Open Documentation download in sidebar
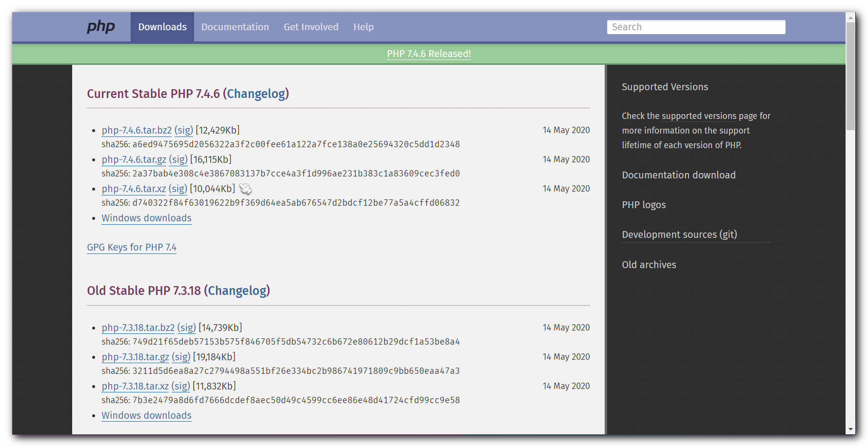This screenshot has height=447, width=868. tap(678, 175)
